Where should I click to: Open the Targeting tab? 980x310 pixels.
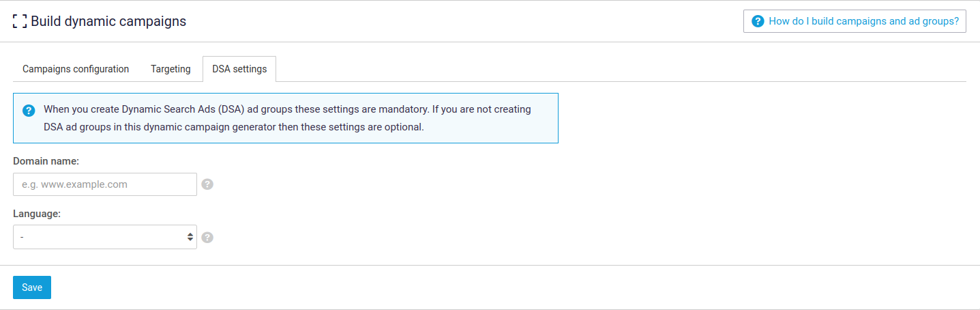coord(170,69)
